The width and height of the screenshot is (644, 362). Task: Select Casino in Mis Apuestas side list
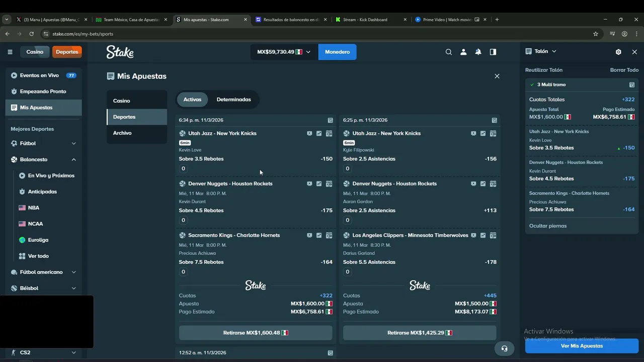click(x=137, y=101)
